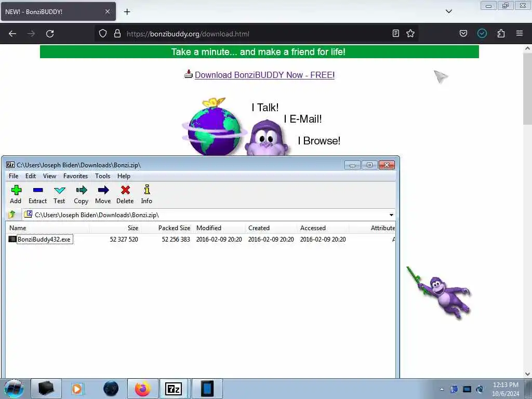The height and width of the screenshot is (399, 532).
Task: Open the Tools menu in 7-Zip
Action: click(x=102, y=176)
